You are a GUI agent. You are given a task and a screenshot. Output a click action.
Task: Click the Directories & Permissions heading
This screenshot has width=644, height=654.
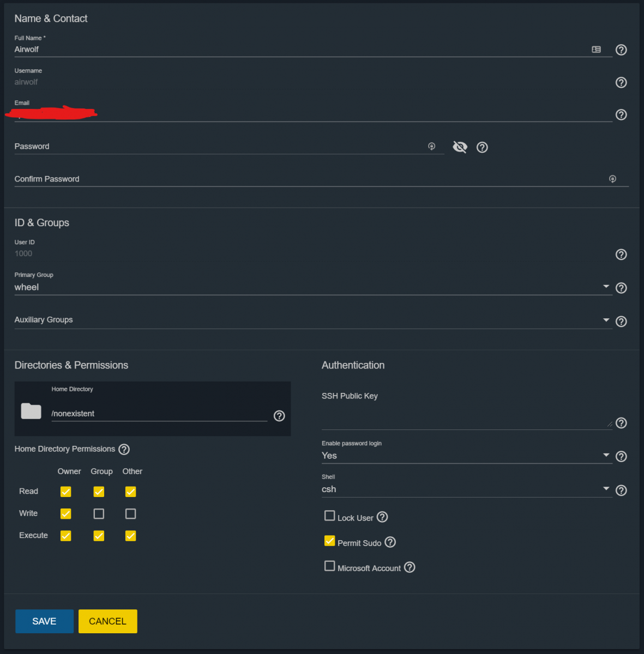(x=71, y=365)
